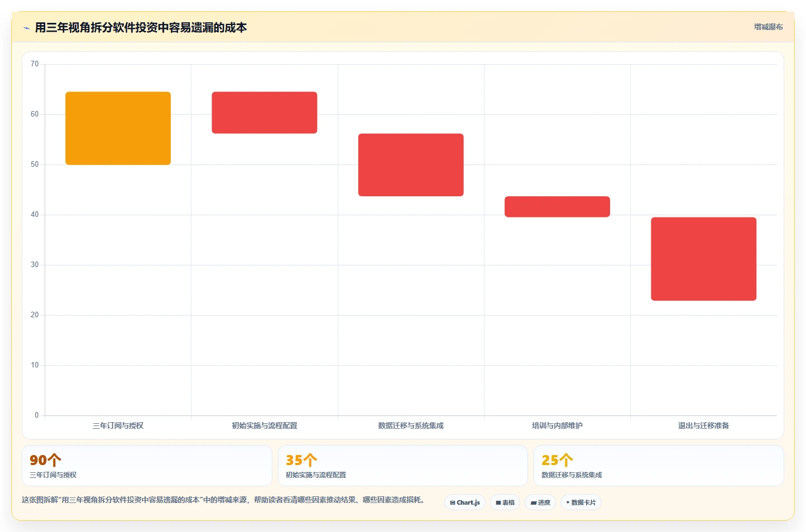Click the orange 三年订阅与授权 bar

point(118,128)
